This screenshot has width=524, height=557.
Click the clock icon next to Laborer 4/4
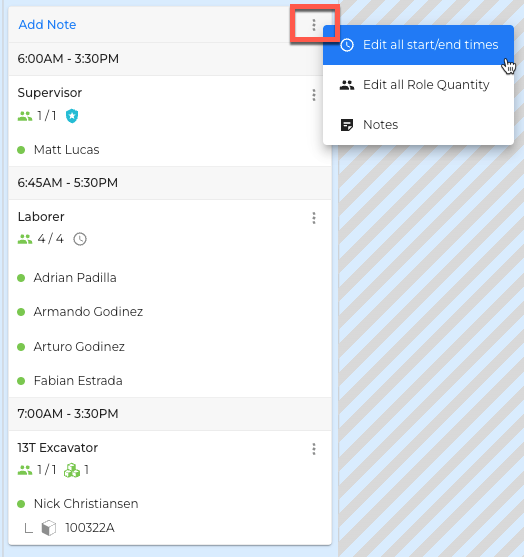click(x=80, y=239)
